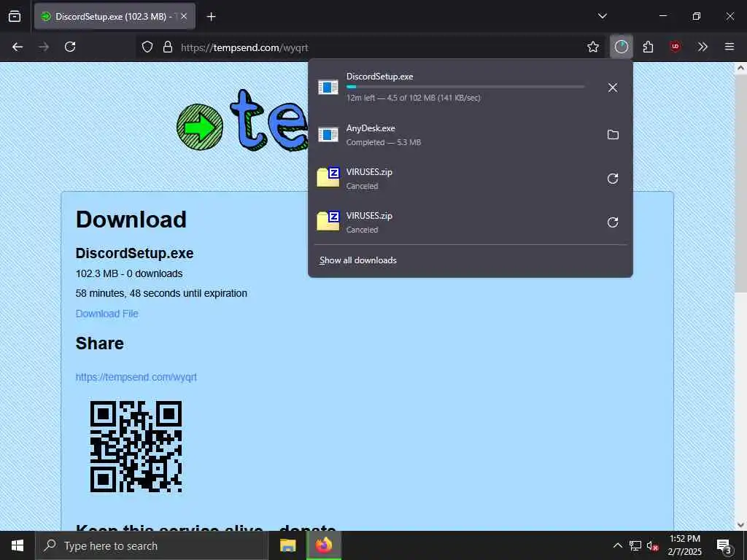View site security padlock info
Screen dimensions: 747x560
click(167, 47)
